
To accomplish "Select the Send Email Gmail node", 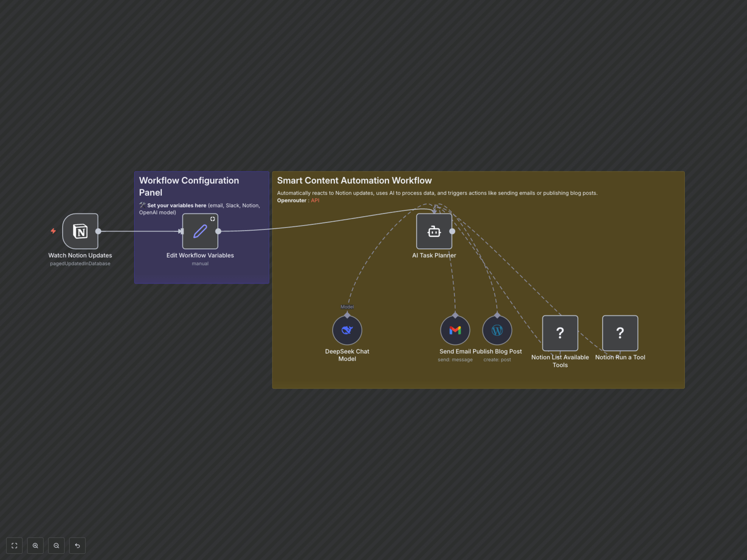I will tap(455, 330).
